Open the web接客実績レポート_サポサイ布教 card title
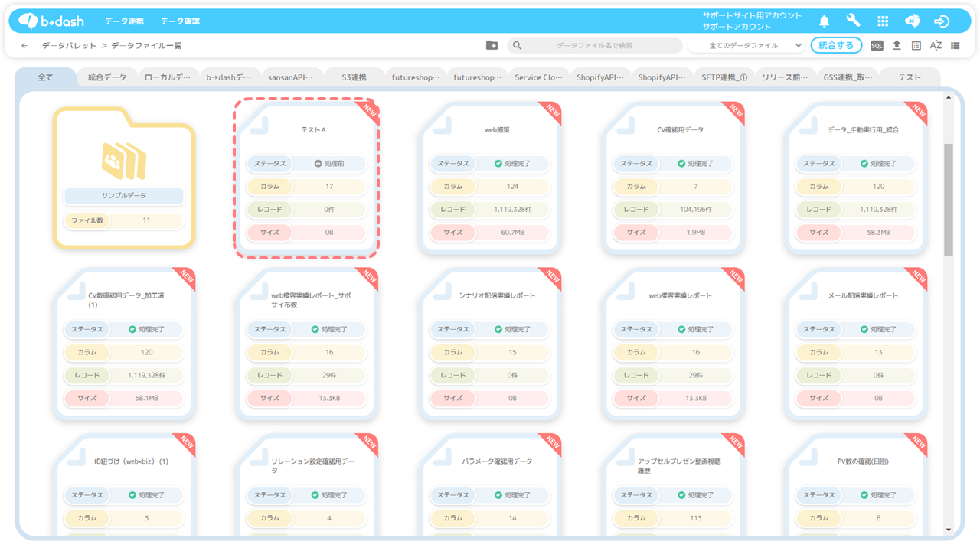The image size is (980, 551). (x=311, y=300)
